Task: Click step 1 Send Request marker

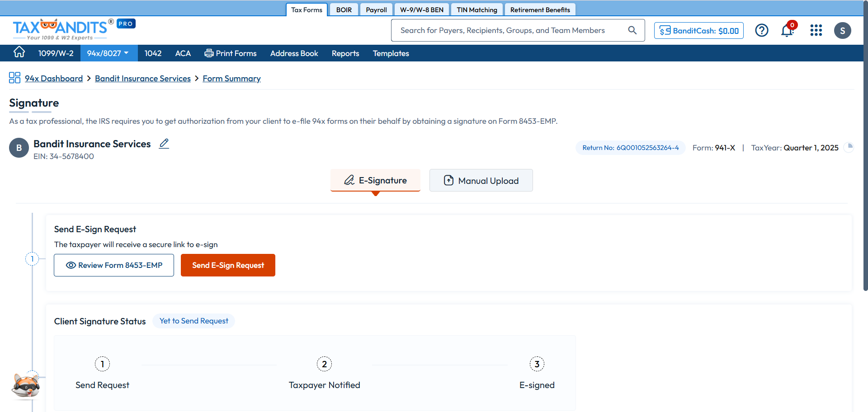Action: click(x=102, y=364)
